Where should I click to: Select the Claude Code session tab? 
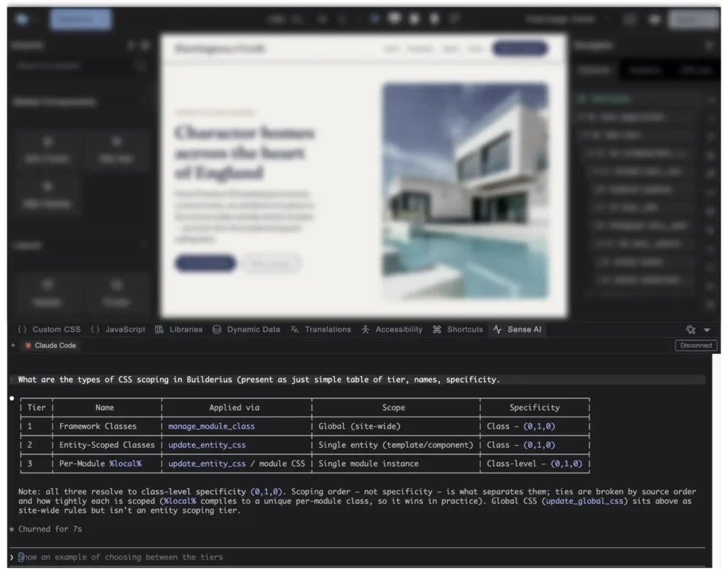(50, 345)
